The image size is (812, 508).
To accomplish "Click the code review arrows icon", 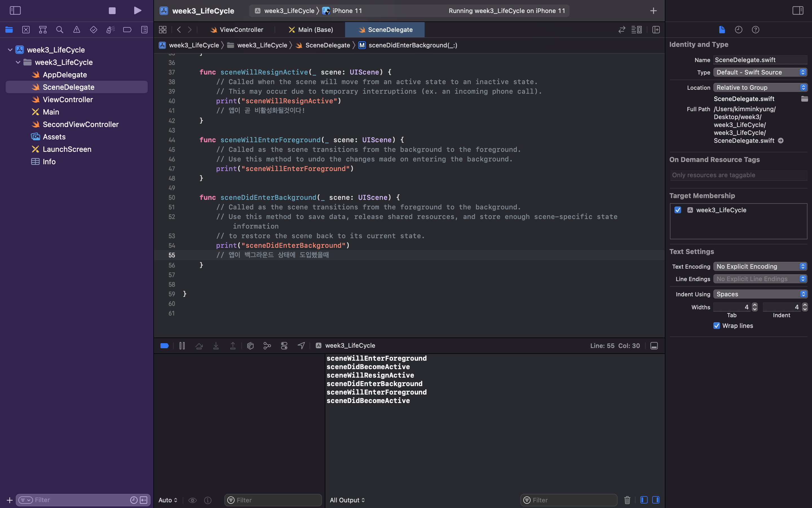I will [622, 30].
